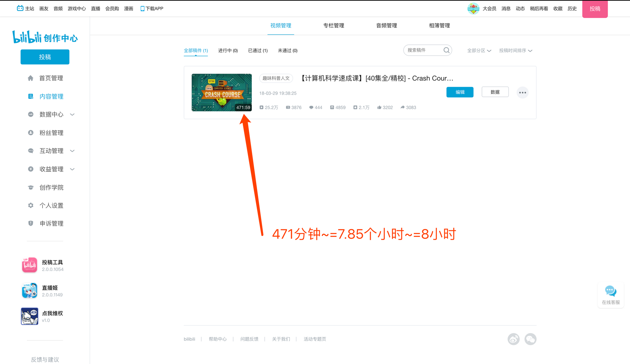630x364 pixels.
Task: Click the blue 编辑 button
Action: tap(460, 92)
